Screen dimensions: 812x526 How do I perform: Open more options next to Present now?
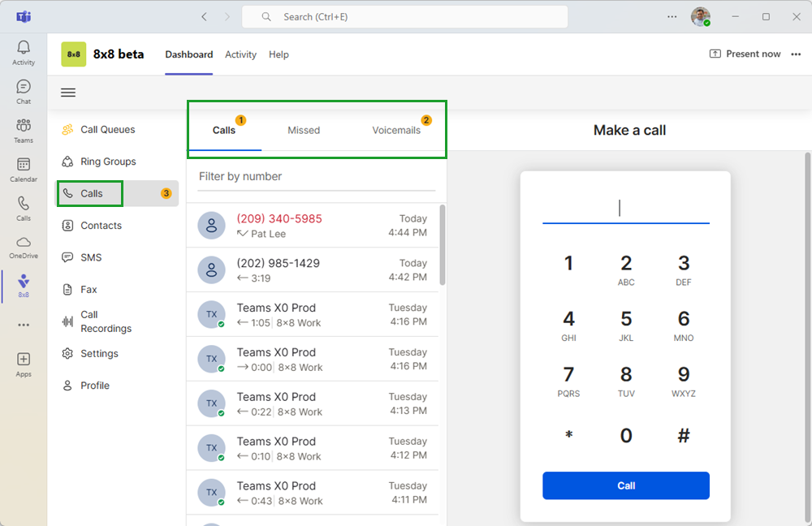[796, 54]
